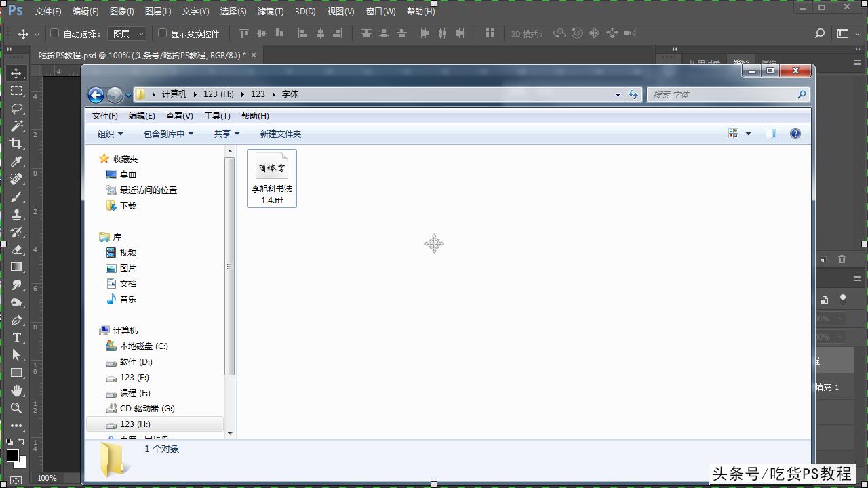Navigate to 计算机 in address breadcrumb
The width and height of the screenshot is (868, 488).
tap(174, 94)
